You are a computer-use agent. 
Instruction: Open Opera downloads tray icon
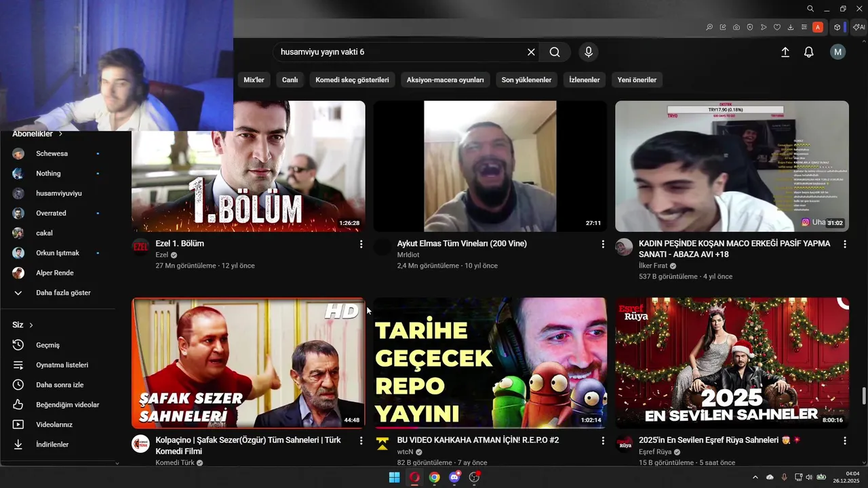point(791,27)
